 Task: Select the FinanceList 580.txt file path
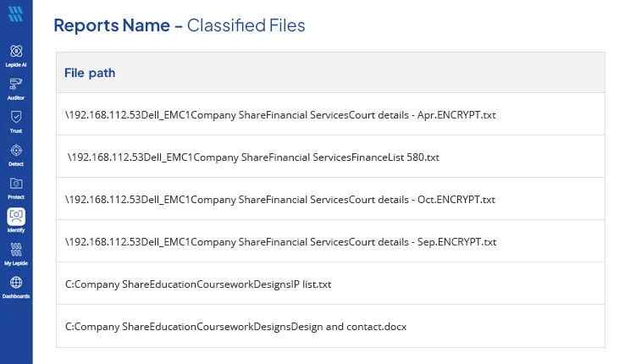[x=253, y=157]
